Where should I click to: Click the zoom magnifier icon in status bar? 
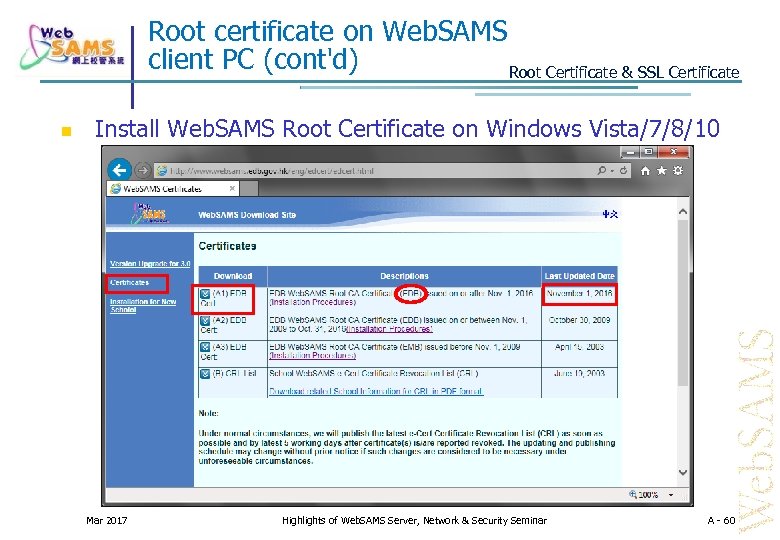click(633, 494)
